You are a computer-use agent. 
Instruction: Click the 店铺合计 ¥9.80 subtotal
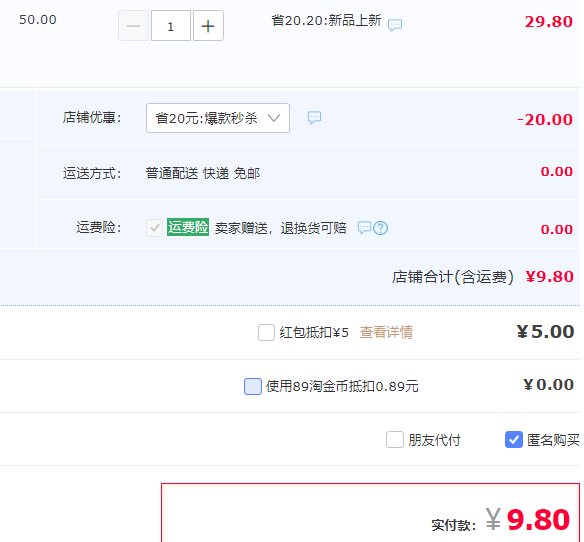[x=549, y=277]
